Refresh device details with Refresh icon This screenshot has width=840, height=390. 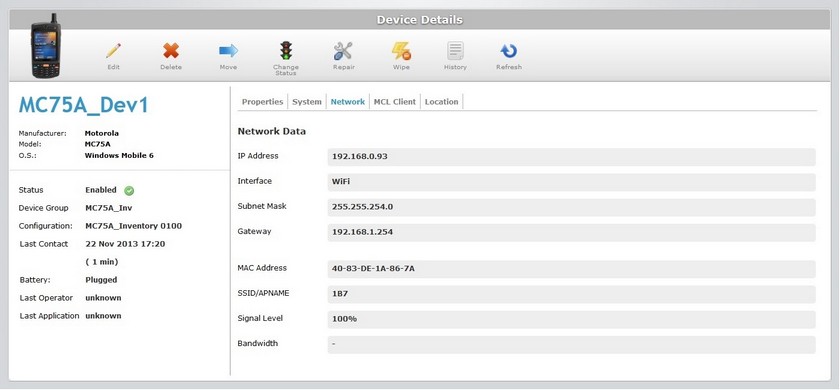[508, 51]
